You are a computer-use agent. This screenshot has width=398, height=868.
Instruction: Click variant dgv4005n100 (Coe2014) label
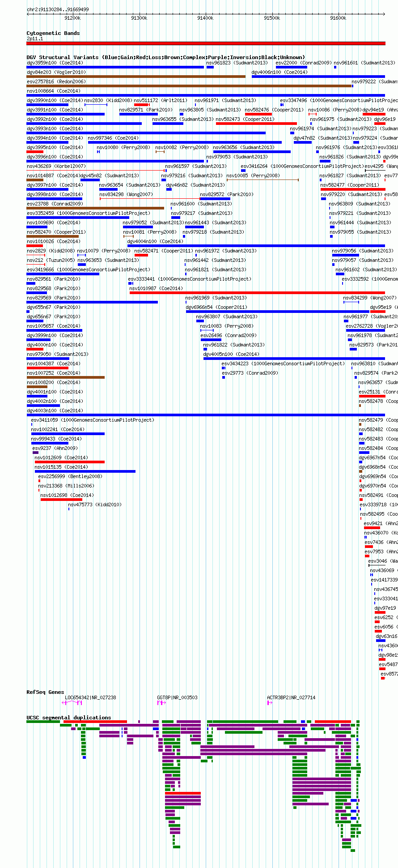click(231, 354)
